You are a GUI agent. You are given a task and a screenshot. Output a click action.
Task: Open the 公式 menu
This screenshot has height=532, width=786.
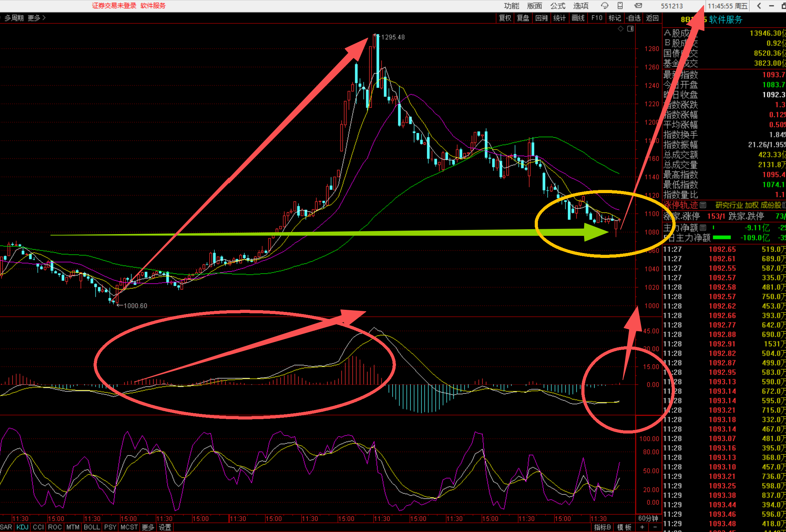pyautogui.click(x=558, y=6)
